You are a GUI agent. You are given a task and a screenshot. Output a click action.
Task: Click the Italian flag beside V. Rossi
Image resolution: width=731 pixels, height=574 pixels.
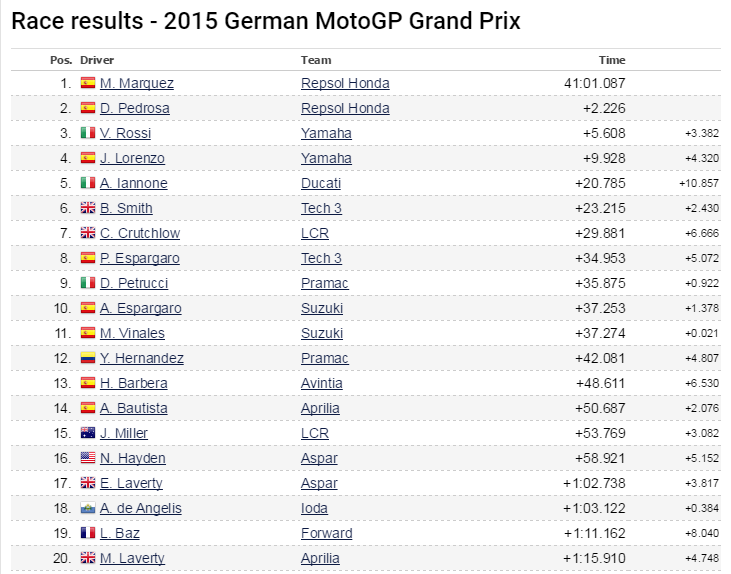coord(87,133)
